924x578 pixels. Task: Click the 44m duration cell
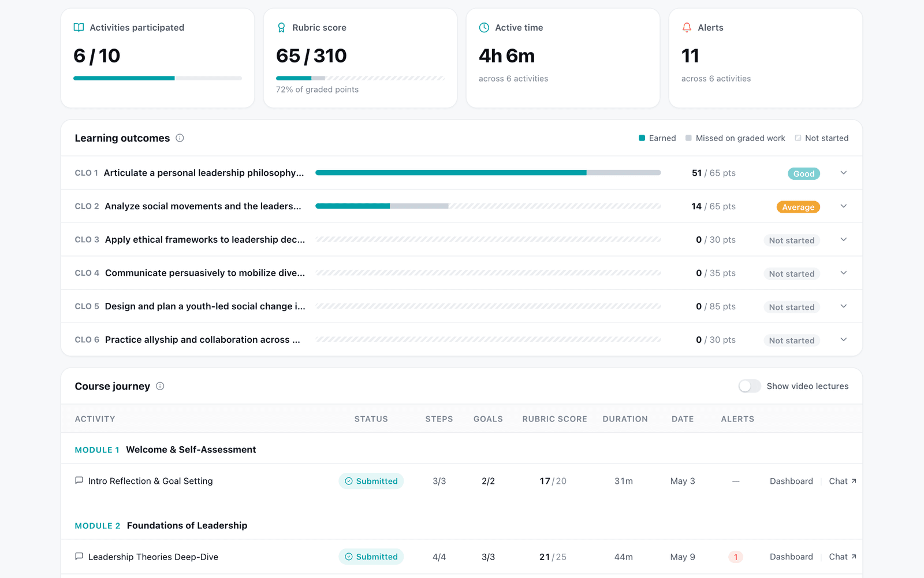click(624, 557)
